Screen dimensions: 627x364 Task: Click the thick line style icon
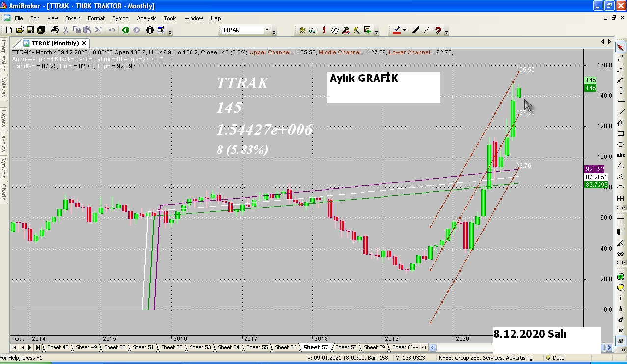coord(415,30)
